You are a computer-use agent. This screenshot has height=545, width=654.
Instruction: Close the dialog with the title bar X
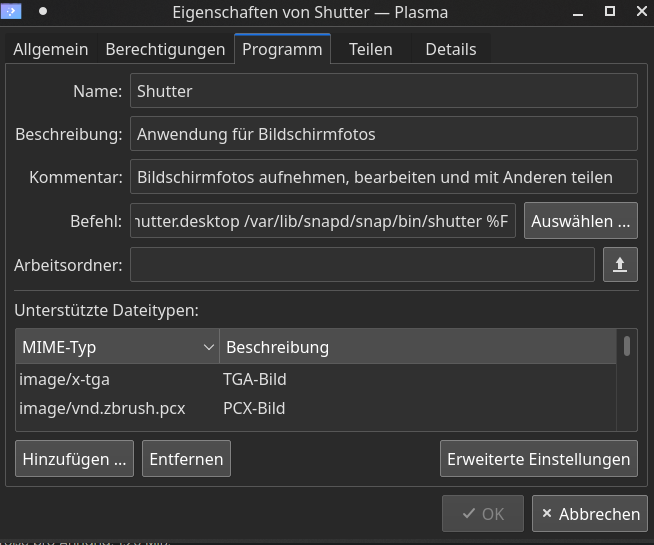click(639, 11)
